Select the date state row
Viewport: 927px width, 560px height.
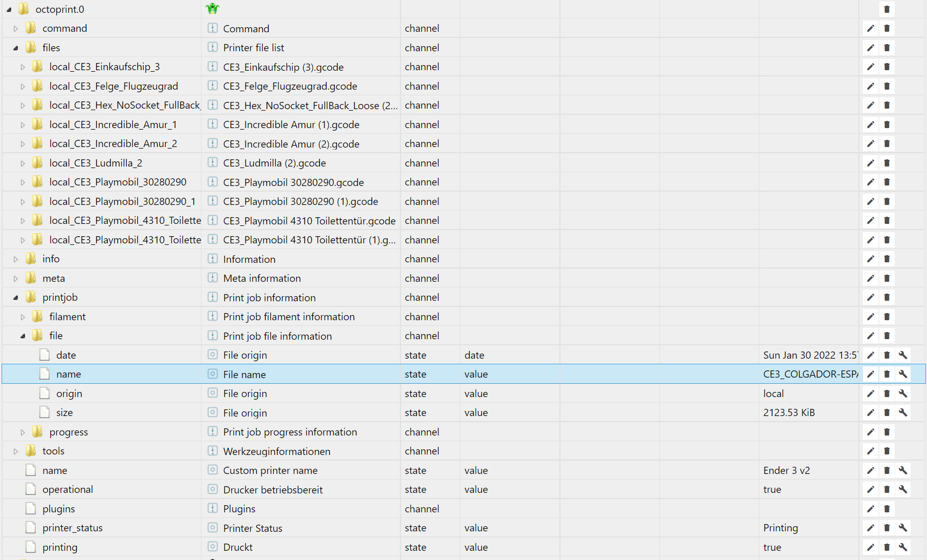463,355
